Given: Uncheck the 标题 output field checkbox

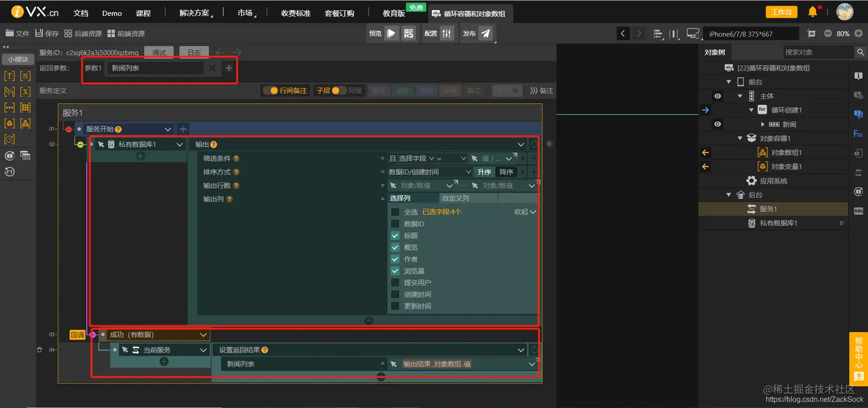Looking at the screenshot, I should click(395, 235).
